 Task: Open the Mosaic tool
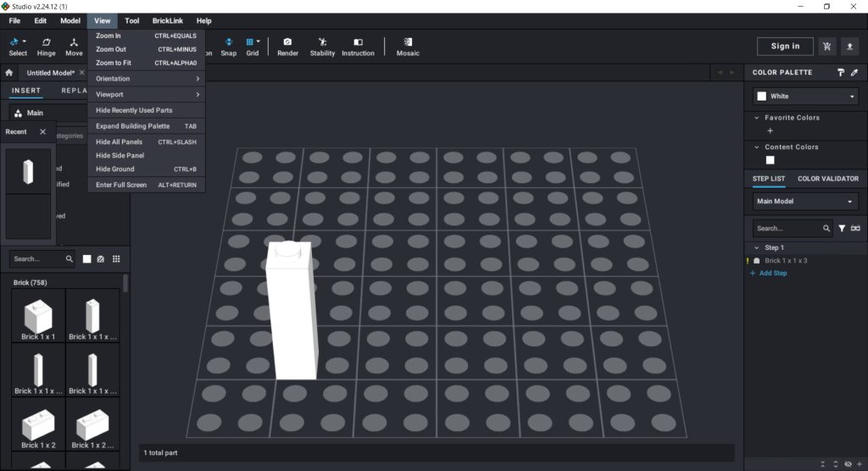408,47
